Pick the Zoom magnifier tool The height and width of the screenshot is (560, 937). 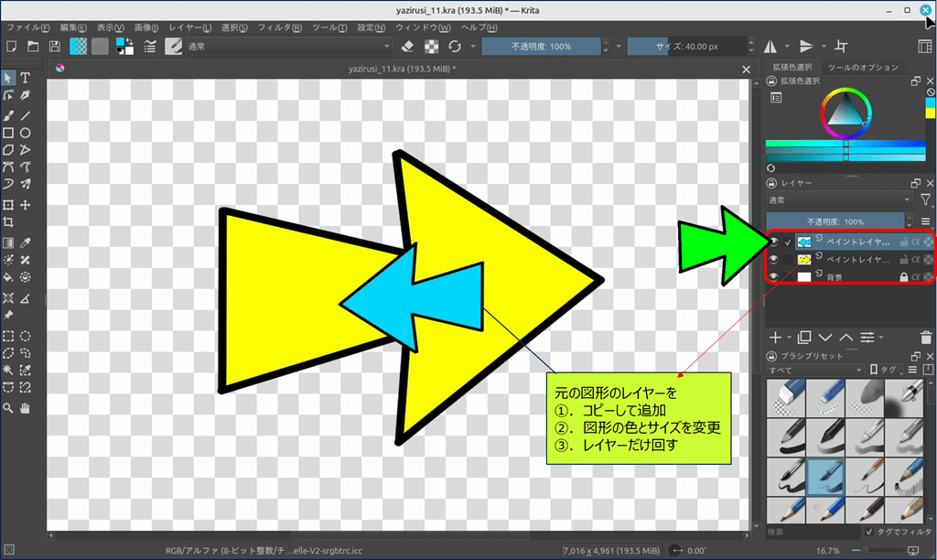click(x=8, y=407)
